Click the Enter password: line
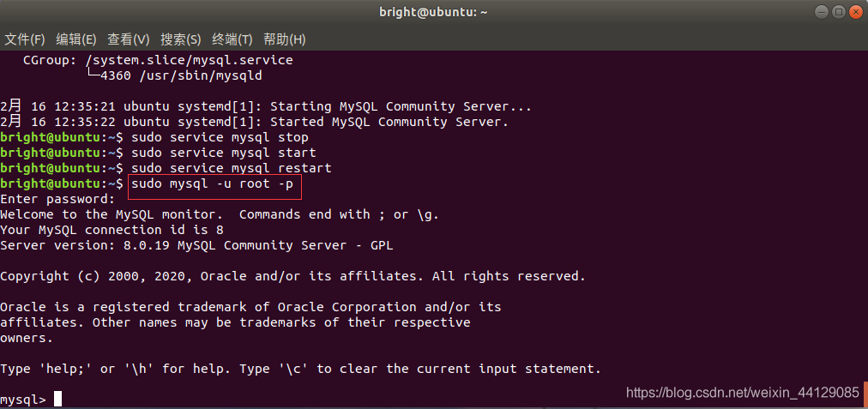Image resolution: width=868 pixels, height=409 pixels. pyautogui.click(x=57, y=199)
